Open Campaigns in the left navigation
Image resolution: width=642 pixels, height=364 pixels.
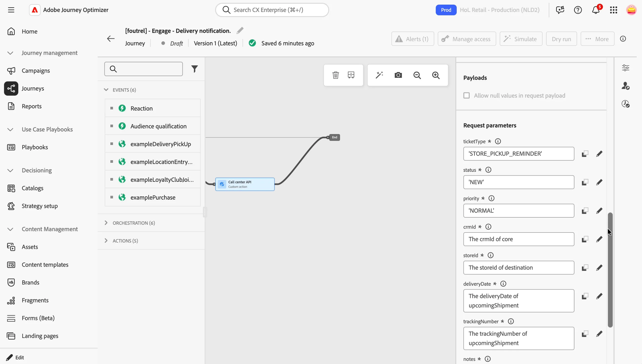[x=36, y=71]
